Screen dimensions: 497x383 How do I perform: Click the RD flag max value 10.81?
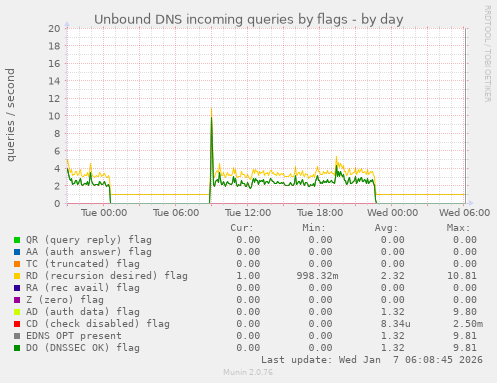pyautogui.click(x=462, y=276)
